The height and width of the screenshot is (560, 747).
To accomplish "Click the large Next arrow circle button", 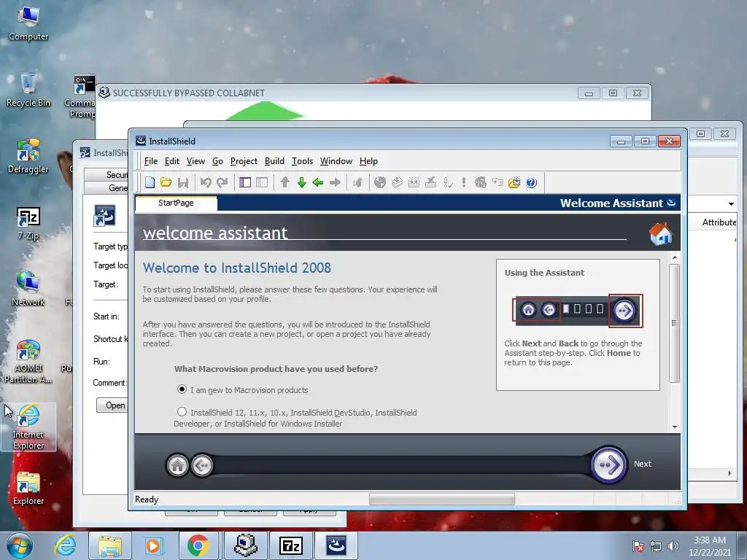I will 609,464.
